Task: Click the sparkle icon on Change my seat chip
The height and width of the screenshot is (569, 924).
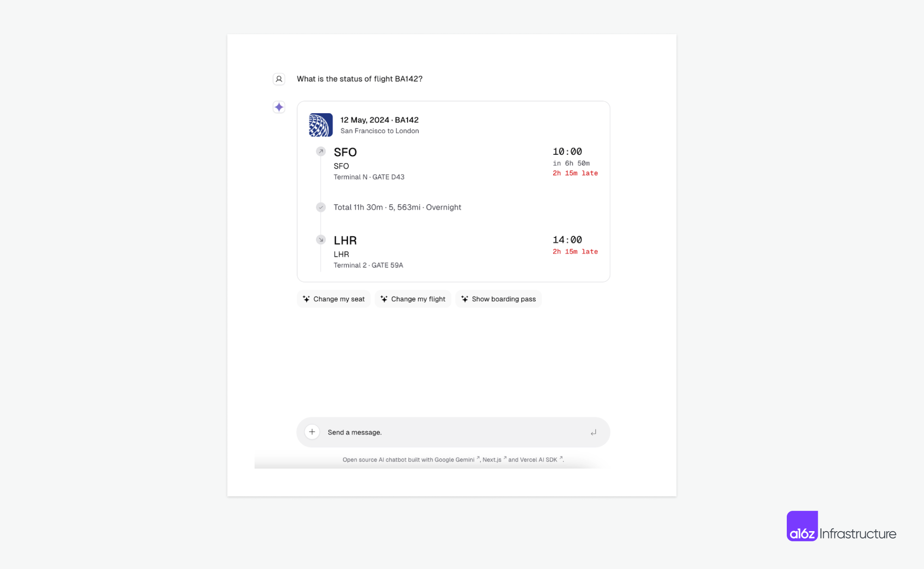Action: click(x=306, y=299)
